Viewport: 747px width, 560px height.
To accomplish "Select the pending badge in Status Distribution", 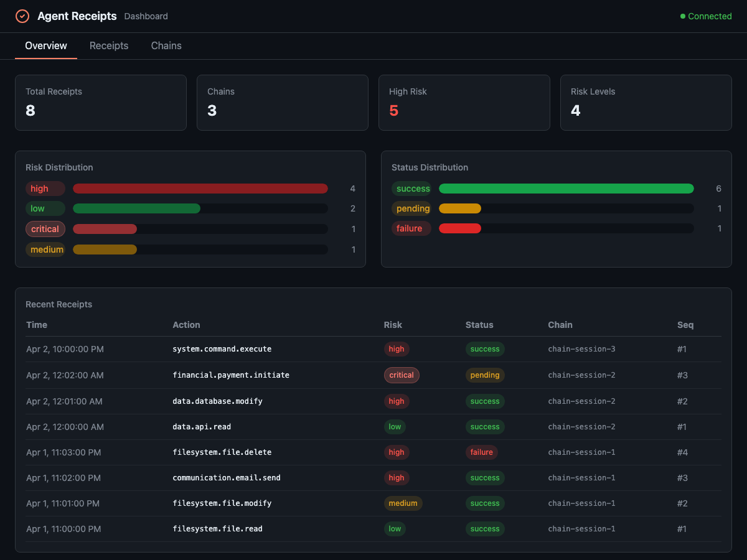I will 411,208.
